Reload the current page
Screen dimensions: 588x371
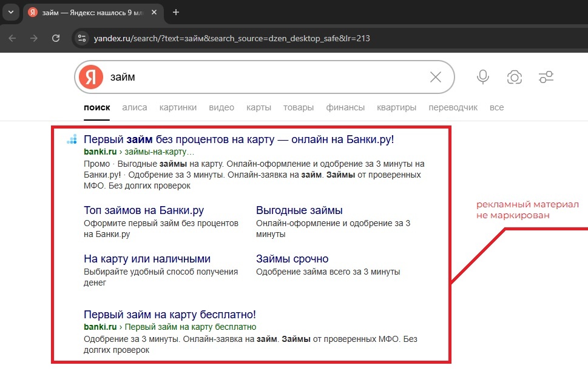[x=56, y=38]
